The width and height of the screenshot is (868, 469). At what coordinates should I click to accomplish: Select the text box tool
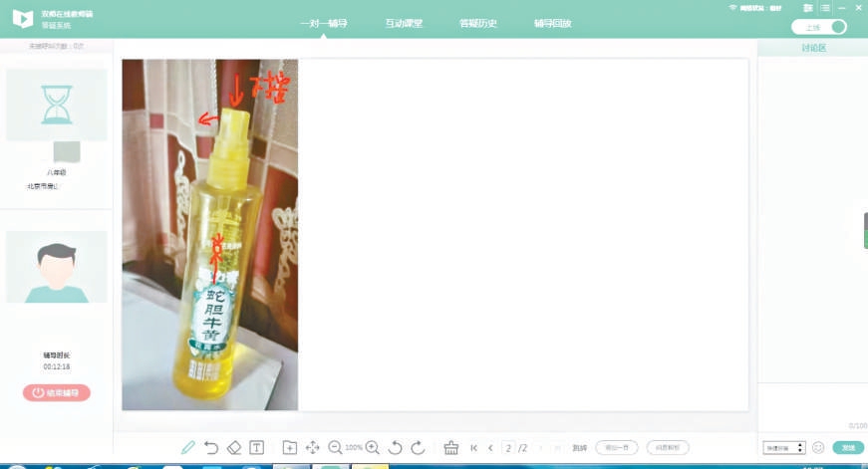[256, 448]
